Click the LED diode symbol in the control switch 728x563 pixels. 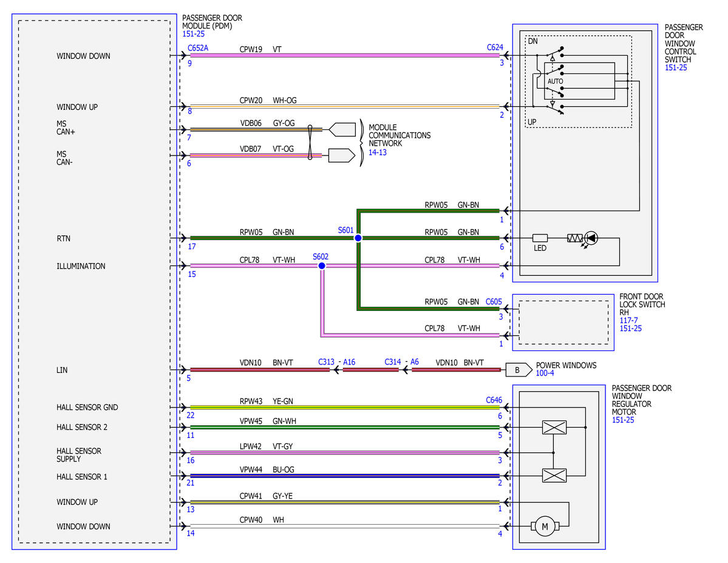(591, 238)
